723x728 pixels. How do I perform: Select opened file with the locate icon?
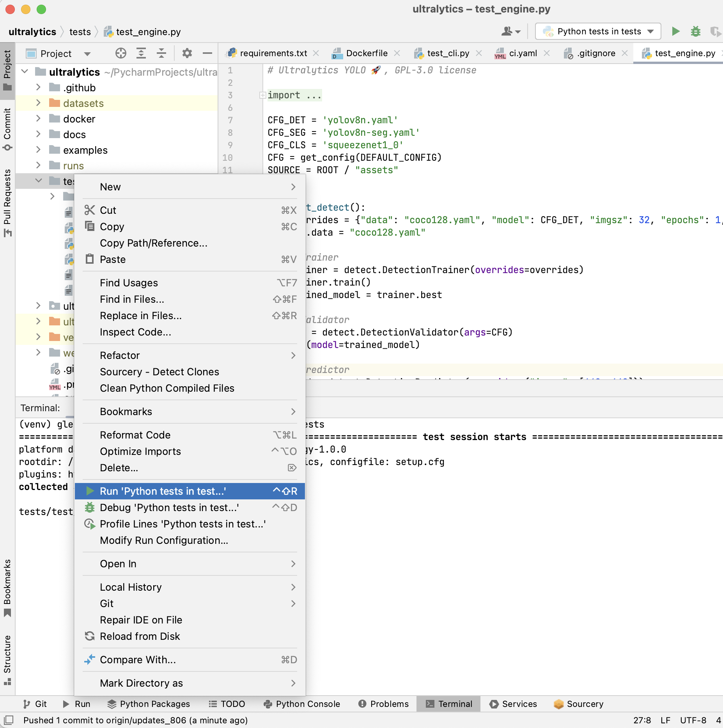tap(121, 53)
